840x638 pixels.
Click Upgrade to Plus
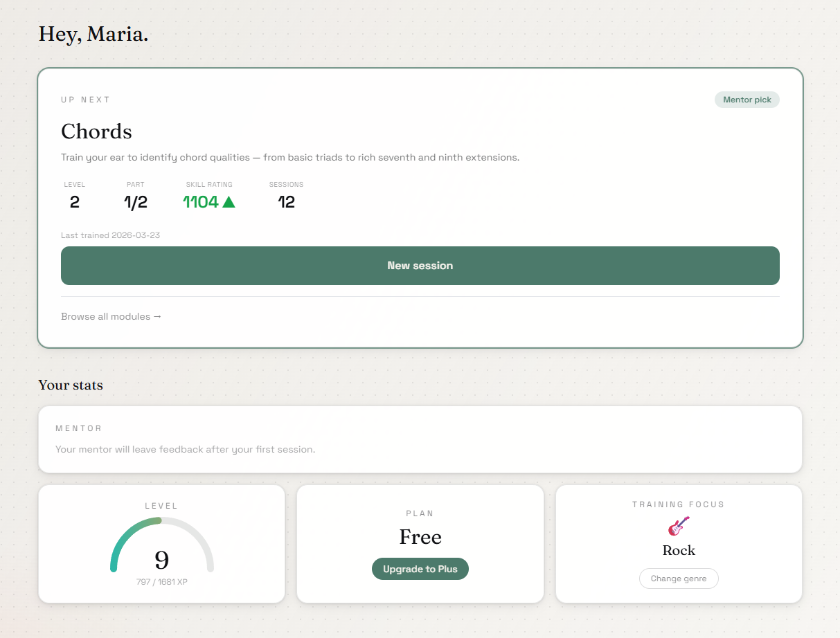[x=420, y=568]
